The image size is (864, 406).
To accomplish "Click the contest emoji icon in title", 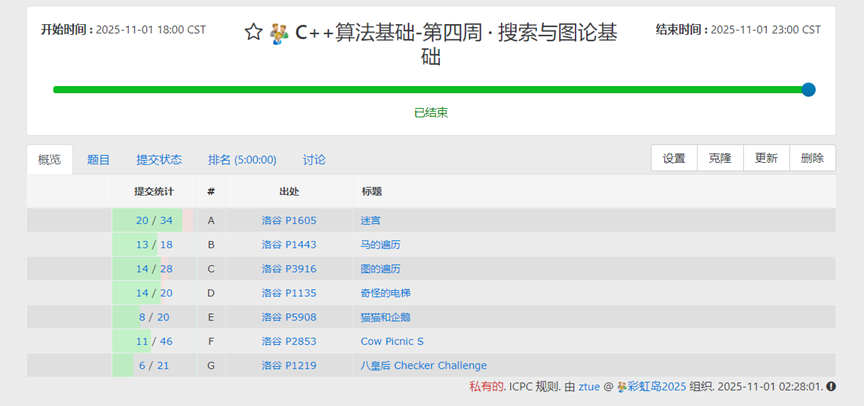I will point(279,33).
